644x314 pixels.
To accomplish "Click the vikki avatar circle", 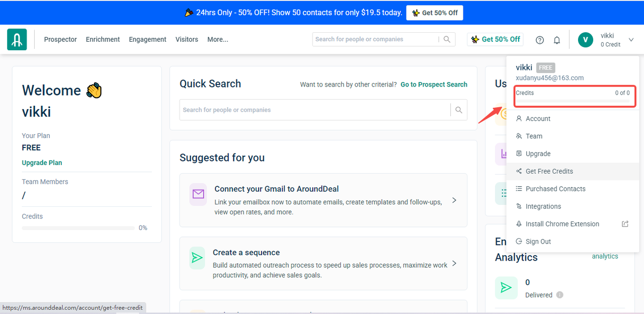I will [x=586, y=40].
